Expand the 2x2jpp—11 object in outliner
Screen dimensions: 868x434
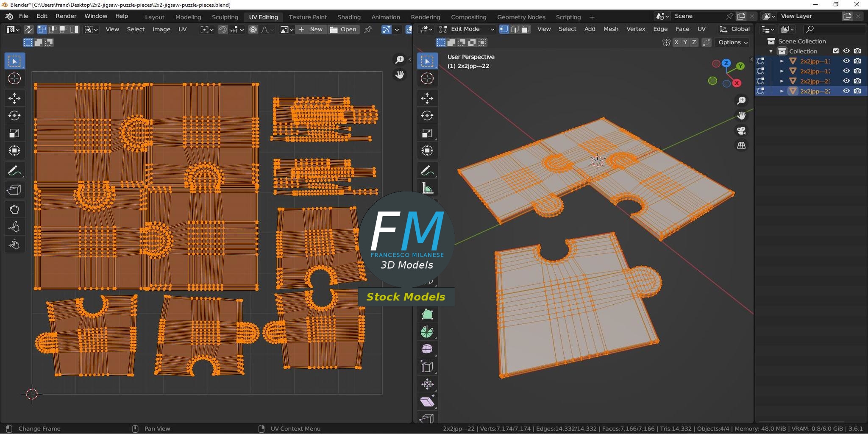pos(782,61)
